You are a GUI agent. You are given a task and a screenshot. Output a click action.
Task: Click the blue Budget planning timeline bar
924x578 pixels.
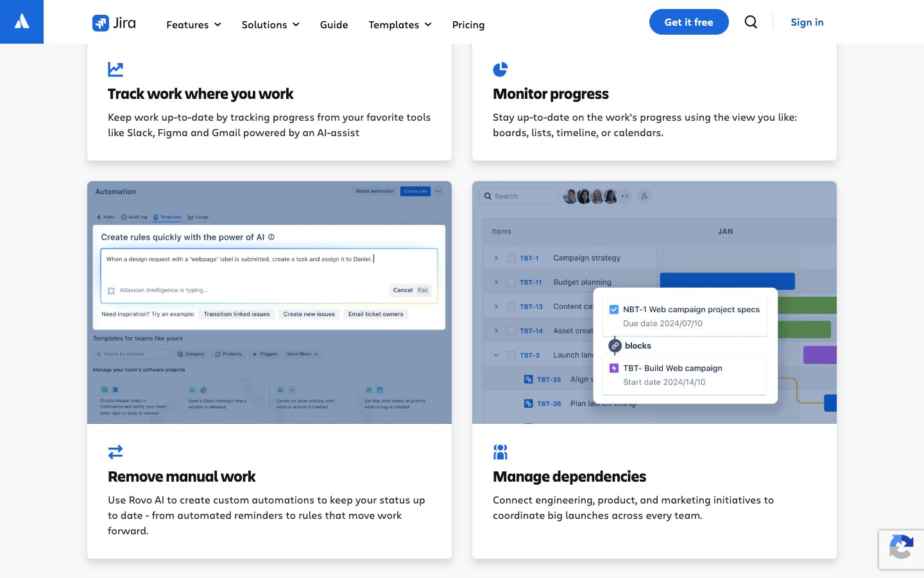727,281
